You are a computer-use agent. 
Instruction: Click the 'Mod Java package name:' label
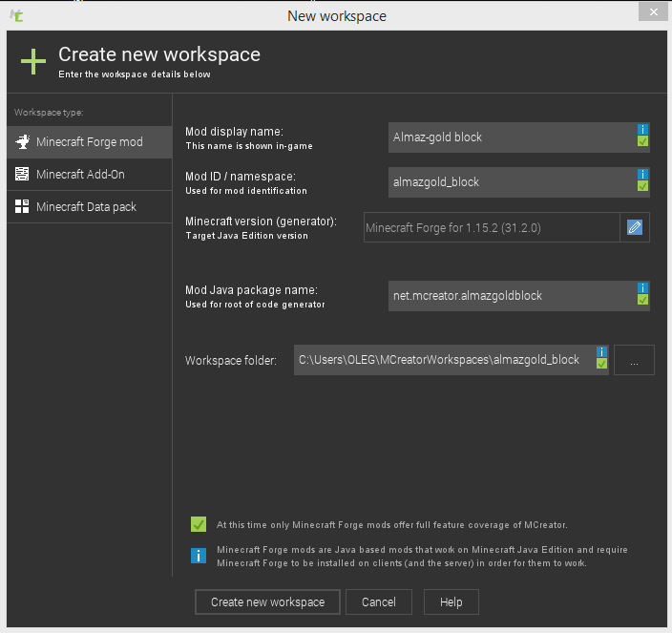point(251,290)
